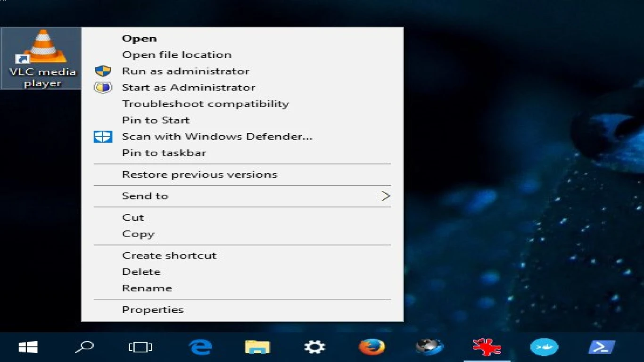The height and width of the screenshot is (362, 644).
Task: Click the shield icon beside Start as Administrator
Action: coord(103,87)
